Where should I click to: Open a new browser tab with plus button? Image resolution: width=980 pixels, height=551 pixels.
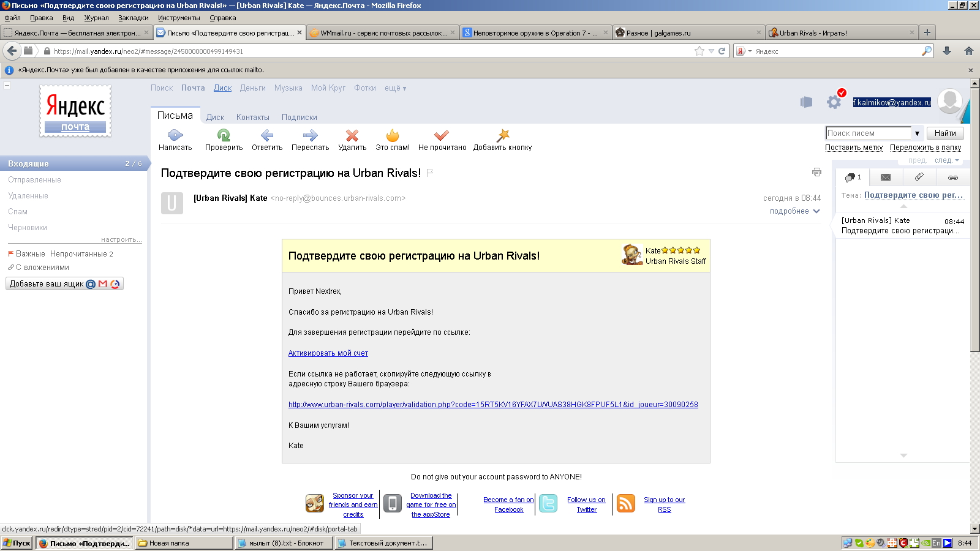[x=927, y=32]
